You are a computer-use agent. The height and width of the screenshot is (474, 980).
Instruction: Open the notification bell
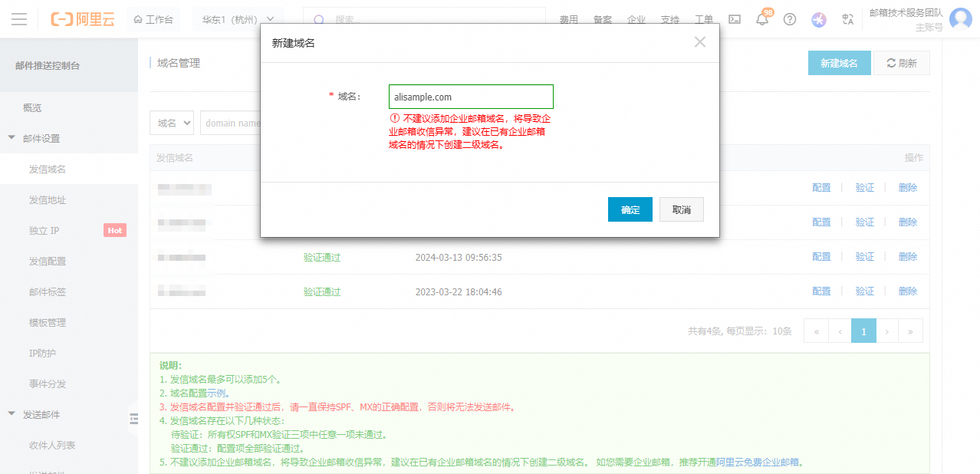point(762,19)
